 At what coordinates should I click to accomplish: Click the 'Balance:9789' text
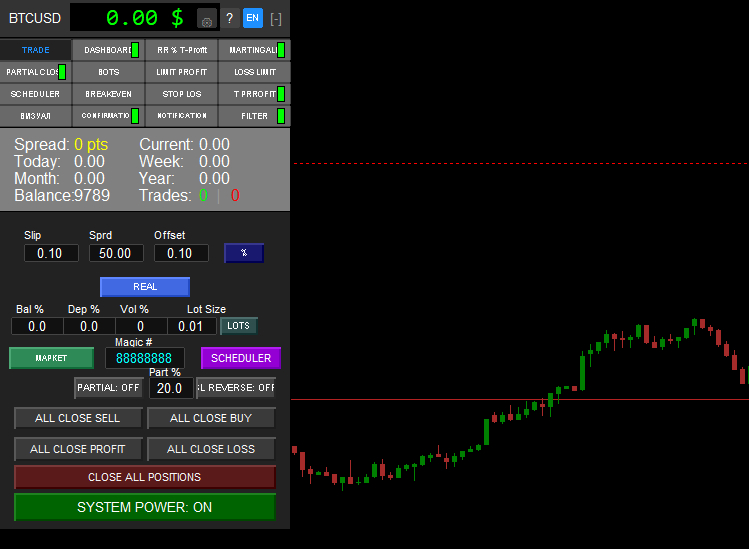click(62, 195)
